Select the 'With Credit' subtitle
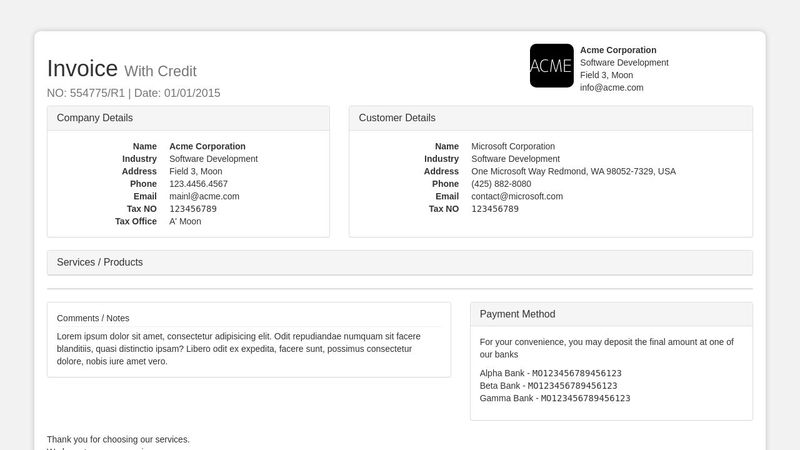 (x=160, y=71)
